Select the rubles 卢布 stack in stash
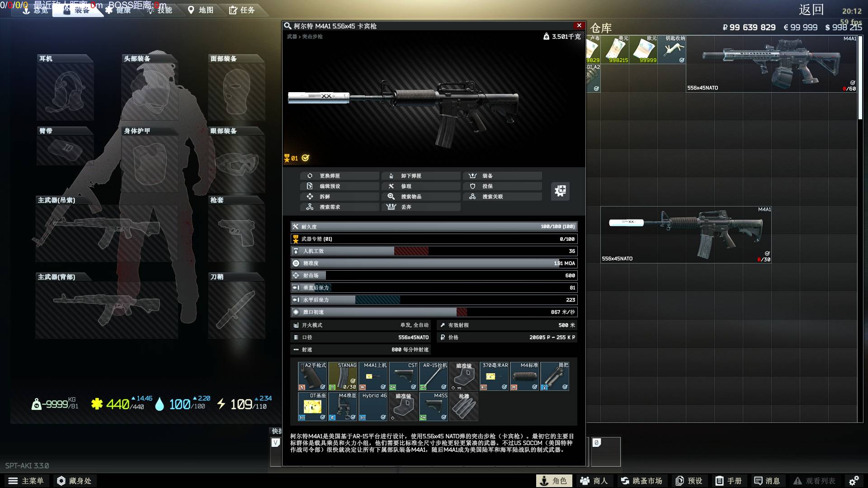This screenshot has height=488, width=868. (593, 49)
